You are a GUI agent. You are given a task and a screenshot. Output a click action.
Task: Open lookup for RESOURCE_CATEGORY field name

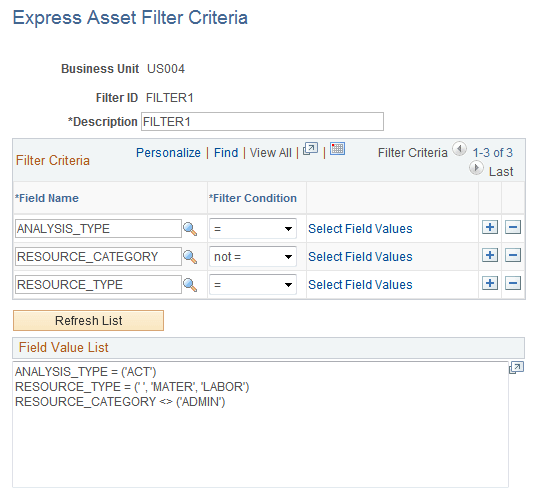(190, 257)
